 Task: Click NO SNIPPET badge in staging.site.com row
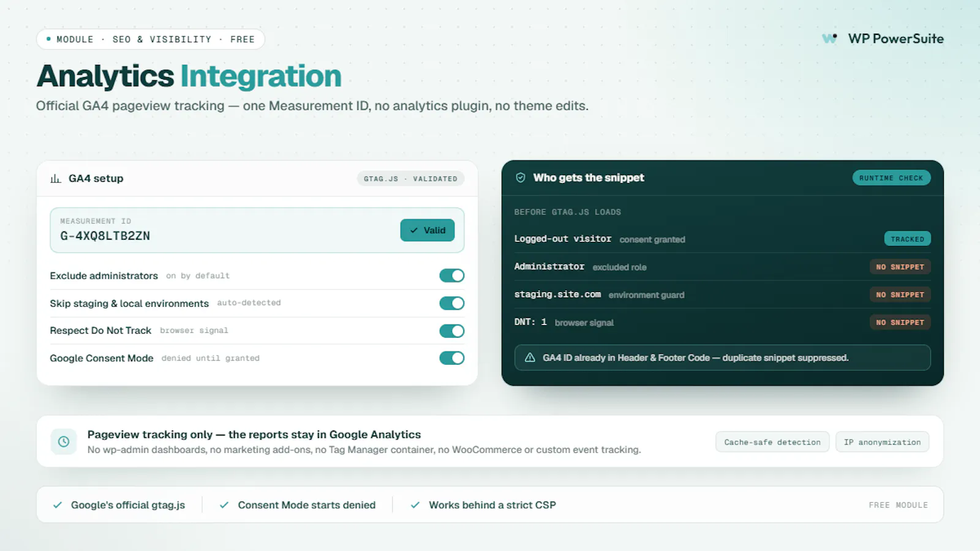(x=900, y=294)
